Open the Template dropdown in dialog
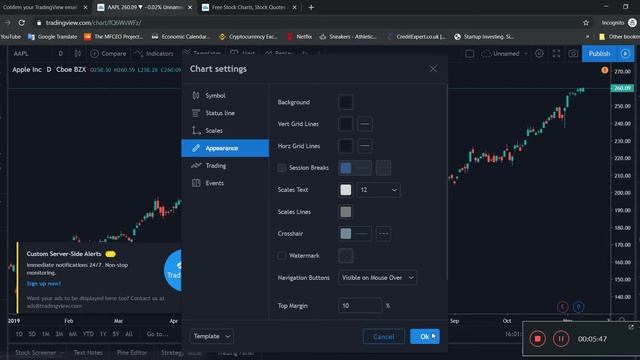The image size is (640, 360). (211, 336)
